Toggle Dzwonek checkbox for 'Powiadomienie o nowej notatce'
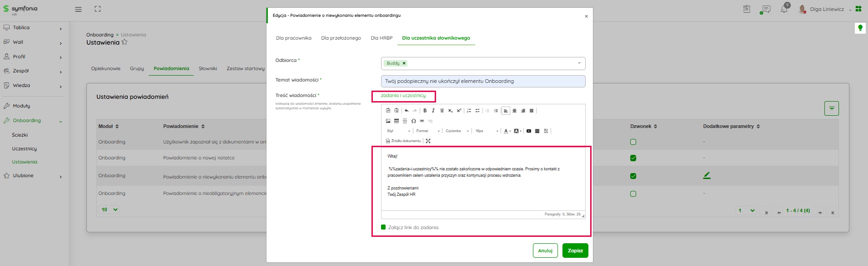This screenshot has height=266, width=868. coord(633,158)
